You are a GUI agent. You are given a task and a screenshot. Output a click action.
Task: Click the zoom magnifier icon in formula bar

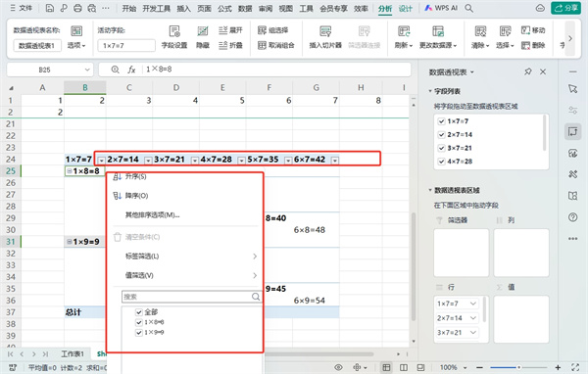115,70
